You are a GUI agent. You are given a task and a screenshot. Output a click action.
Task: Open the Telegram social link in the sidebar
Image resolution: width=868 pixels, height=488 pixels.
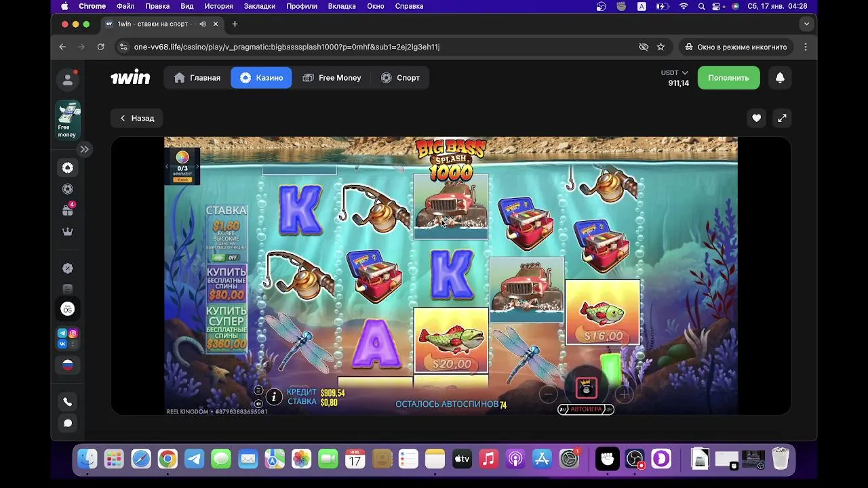click(62, 333)
